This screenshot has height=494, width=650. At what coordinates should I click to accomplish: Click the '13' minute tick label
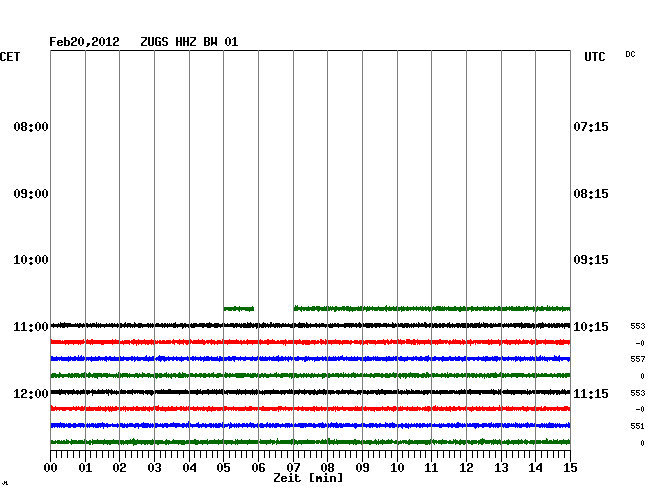pos(501,468)
